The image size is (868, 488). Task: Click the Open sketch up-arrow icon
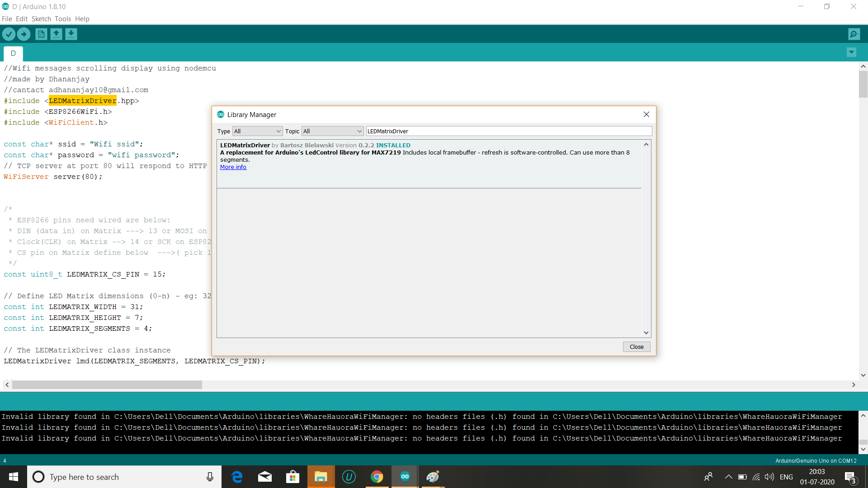pos(56,34)
